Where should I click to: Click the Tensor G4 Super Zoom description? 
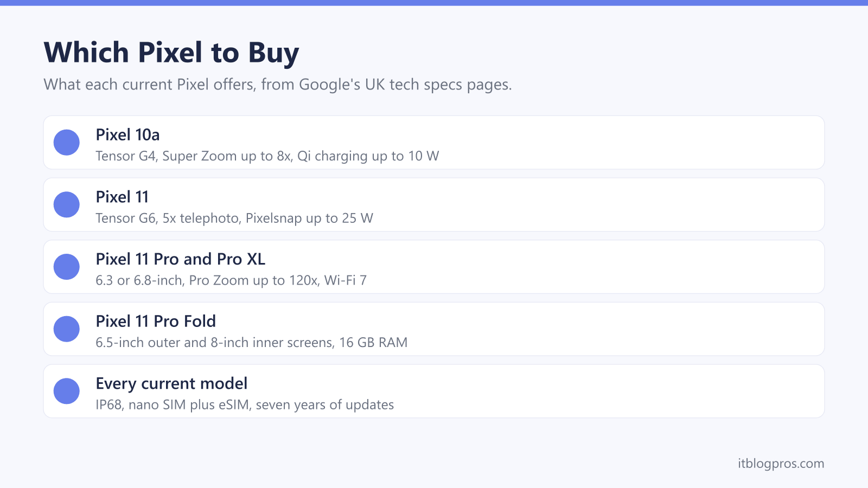click(x=267, y=156)
